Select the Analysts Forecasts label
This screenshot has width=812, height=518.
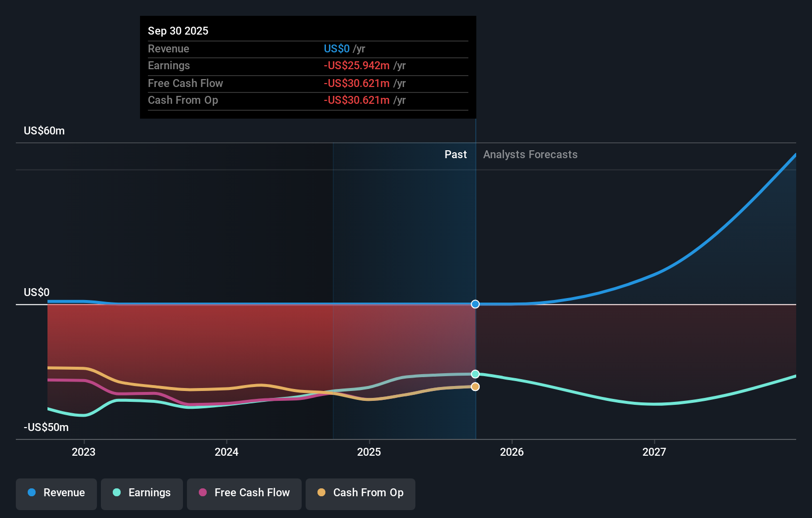(x=530, y=154)
